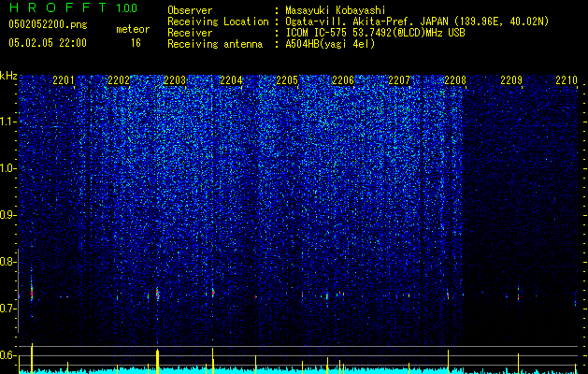Select the ICOM IC-575 receiver description
This screenshot has height=374, width=588.
coord(375,33)
